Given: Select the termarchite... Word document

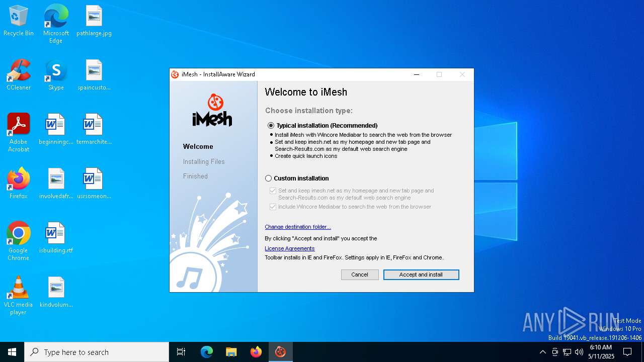Looking at the screenshot, I should tap(94, 129).
